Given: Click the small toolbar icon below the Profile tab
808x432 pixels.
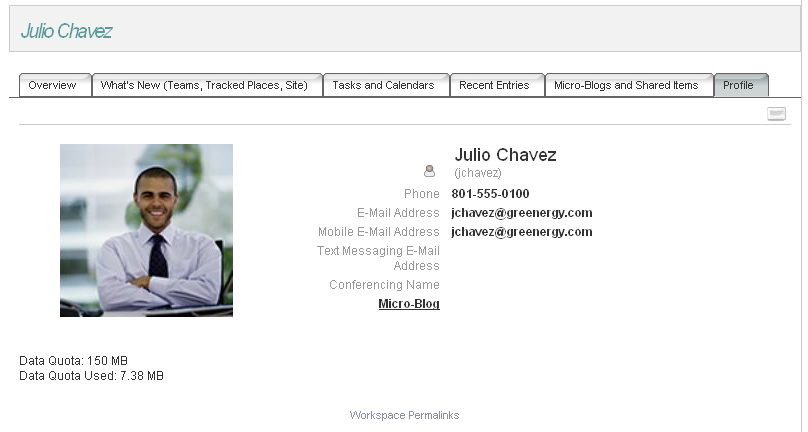Looking at the screenshot, I should point(776,113).
